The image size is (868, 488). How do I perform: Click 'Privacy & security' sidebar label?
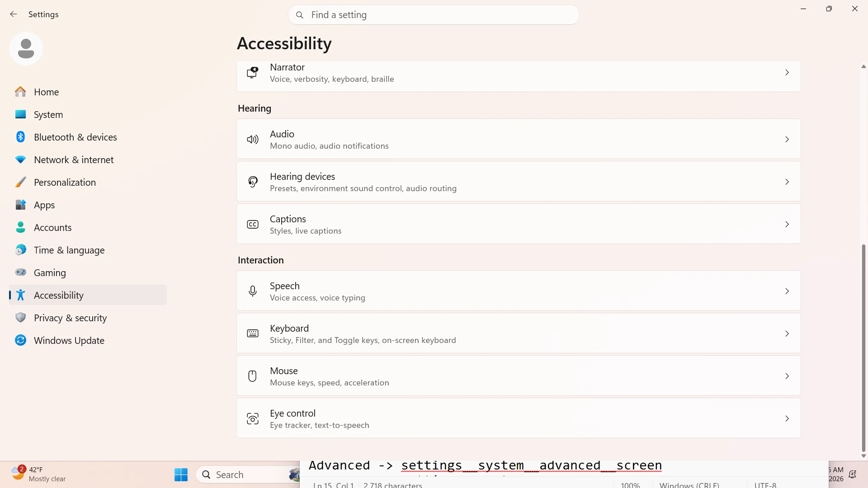tap(71, 318)
